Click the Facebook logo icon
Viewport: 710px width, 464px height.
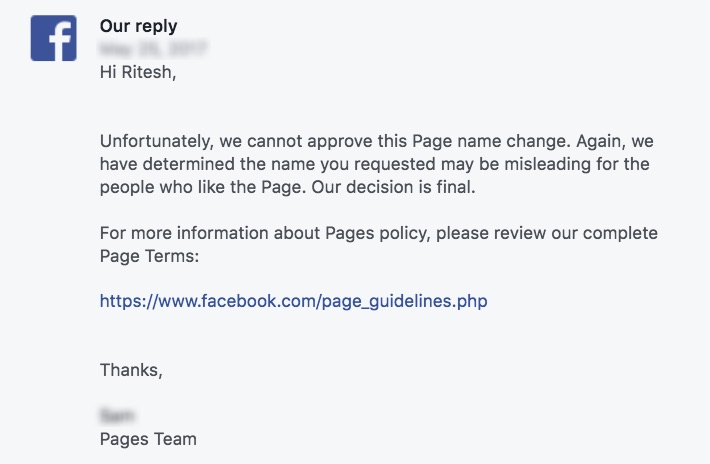[x=54, y=38]
